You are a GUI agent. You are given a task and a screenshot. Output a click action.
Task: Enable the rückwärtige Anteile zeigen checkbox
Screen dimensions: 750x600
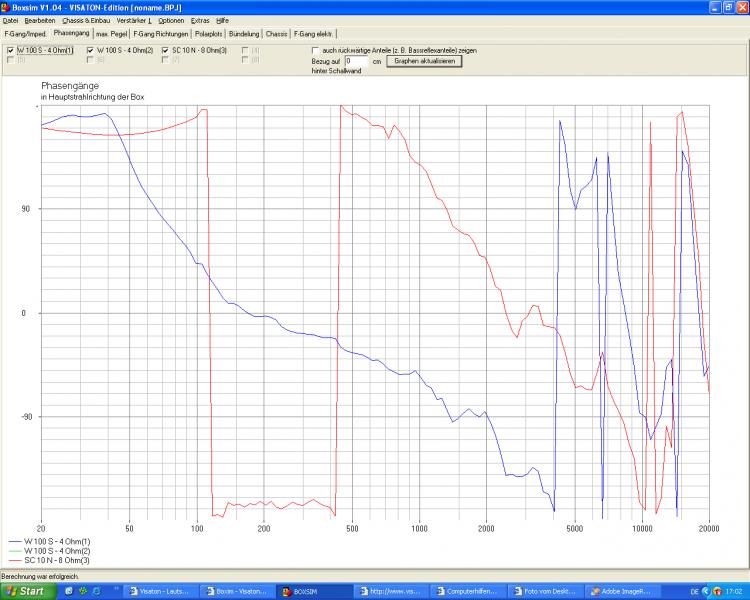[316, 50]
